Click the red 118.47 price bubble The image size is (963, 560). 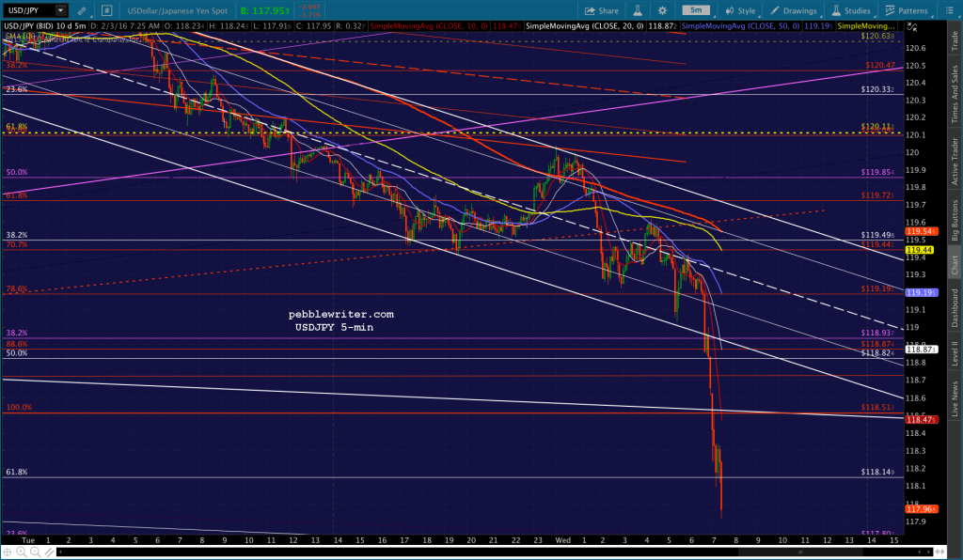922,420
